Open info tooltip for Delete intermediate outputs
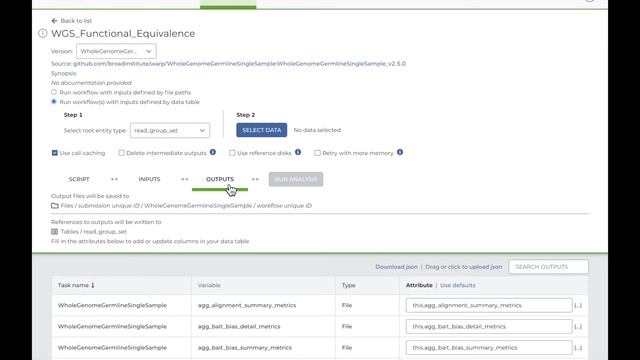This screenshot has width=640, height=360. click(x=213, y=152)
